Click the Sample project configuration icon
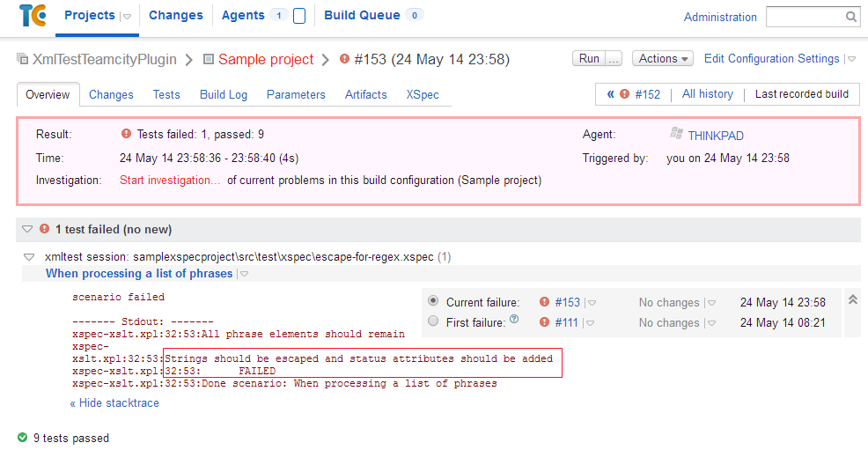This screenshot has width=868, height=465. (x=208, y=59)
